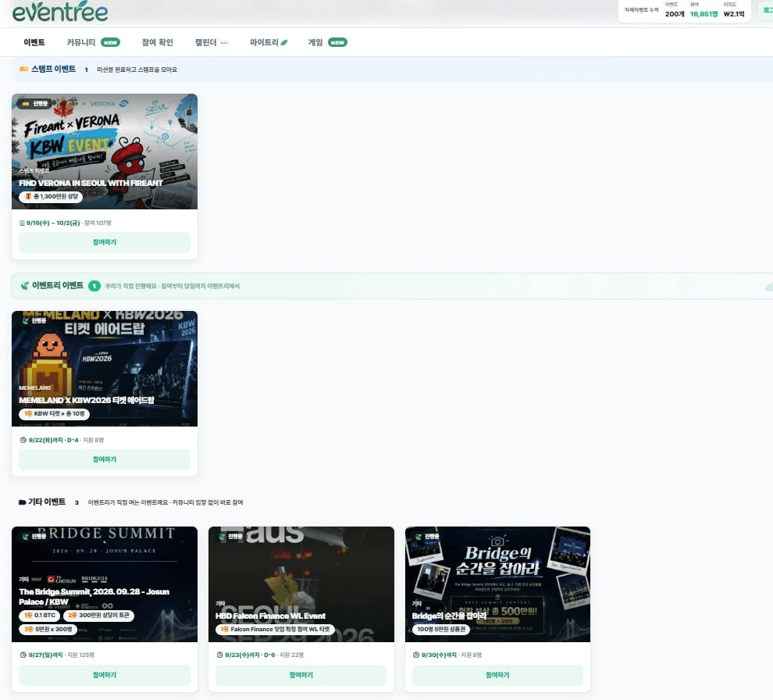Click the clock icon by 9/30(수)까지
The width and height of the screenshot is (773, 700).
pyautogui.click(x=415, y=655)
